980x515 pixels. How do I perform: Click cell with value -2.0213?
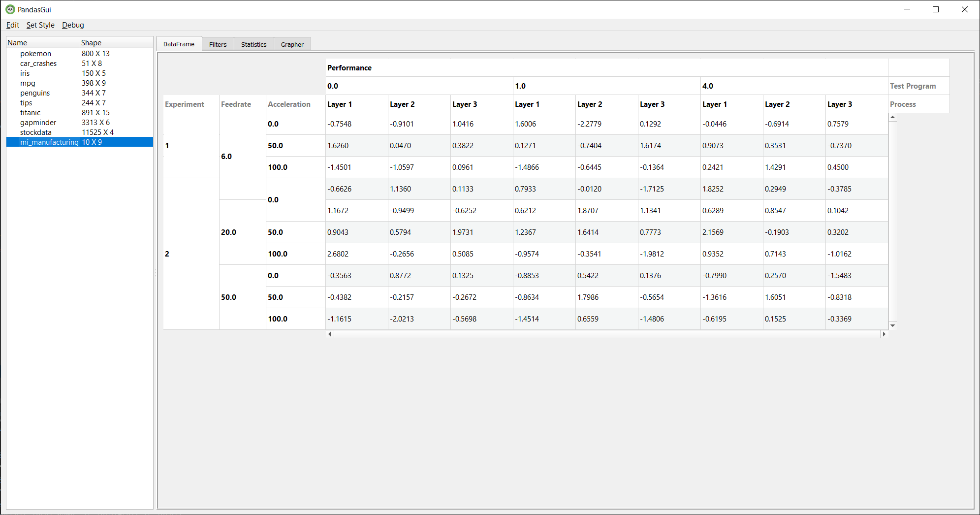[x=419, y=319]
